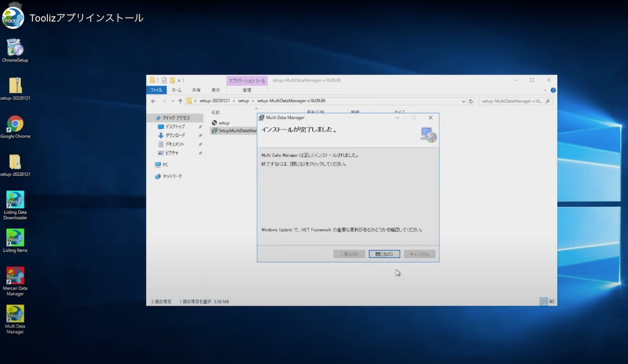The height and width of the screenshot is (364, 628).
Task: Select the Multi Data Manager desktop shortcut
Action: pyautogui.click(x=15, y=319)
